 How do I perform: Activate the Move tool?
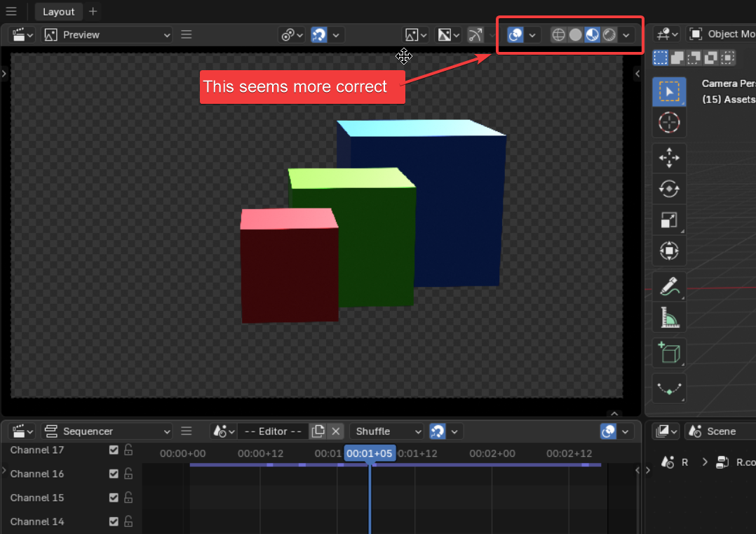point(669,158)
